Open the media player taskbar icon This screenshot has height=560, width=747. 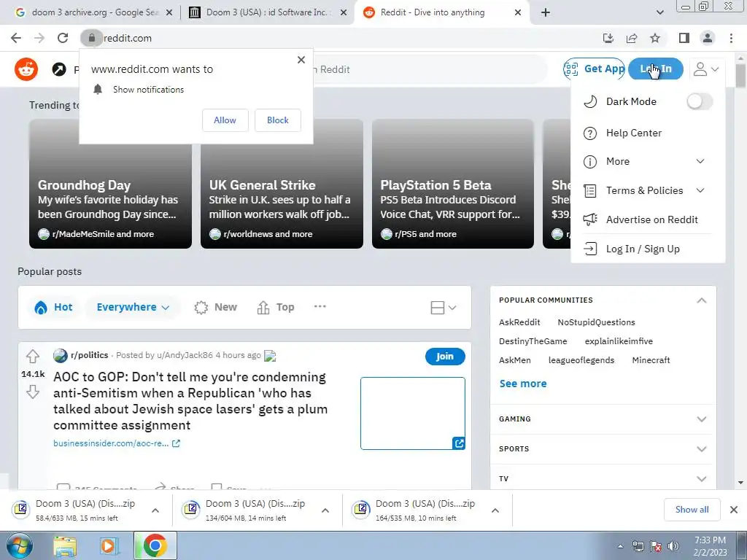(x=109, y=545)
